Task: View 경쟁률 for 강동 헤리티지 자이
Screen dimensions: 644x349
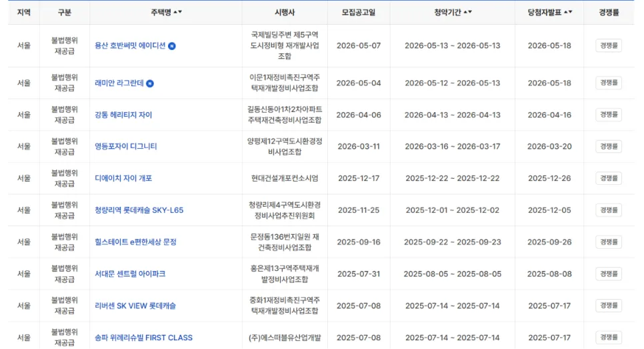Action: coord(609,115)
